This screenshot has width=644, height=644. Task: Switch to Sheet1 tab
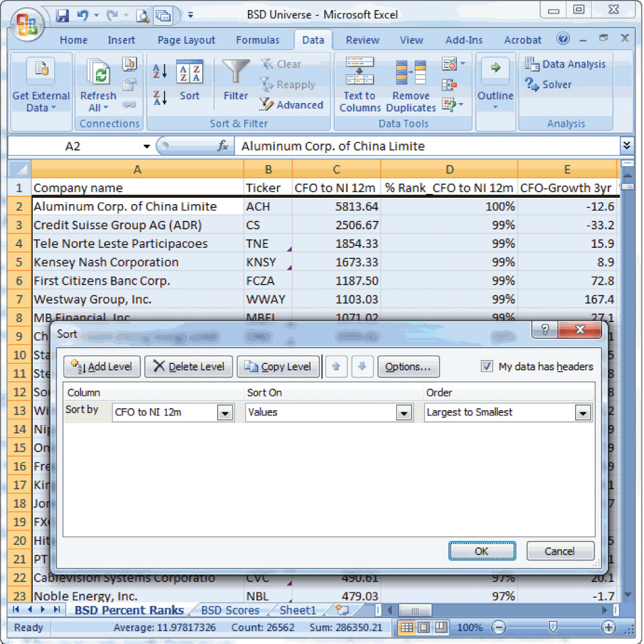pos(298,610)
